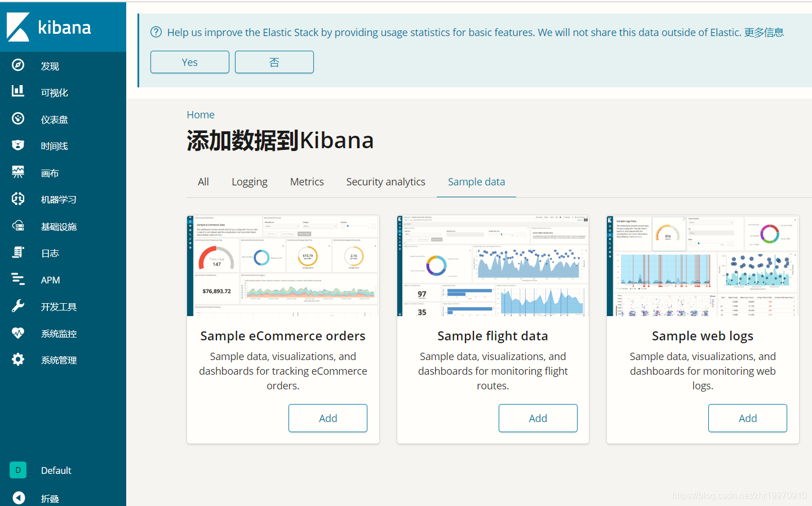Open the Canvas icon (画布)
Image resolution: width=812 pixels, height=506 pixels.
point(18,172)
